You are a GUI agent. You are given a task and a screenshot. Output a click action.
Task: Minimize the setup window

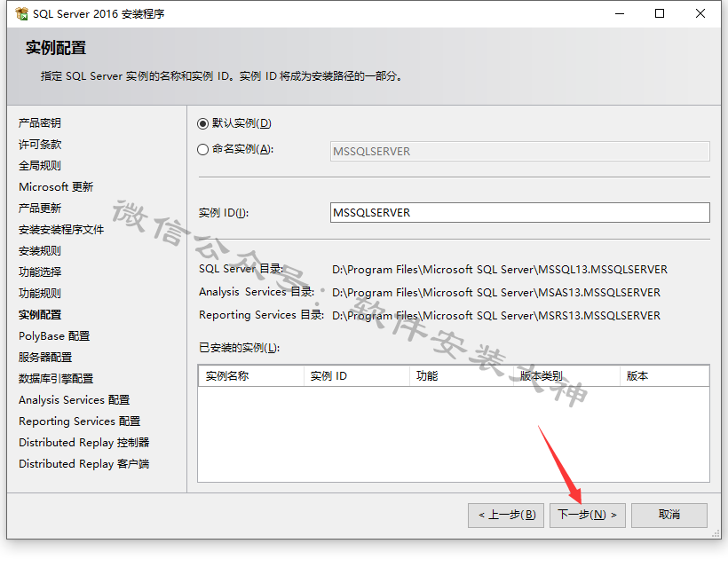click(620, 14)
